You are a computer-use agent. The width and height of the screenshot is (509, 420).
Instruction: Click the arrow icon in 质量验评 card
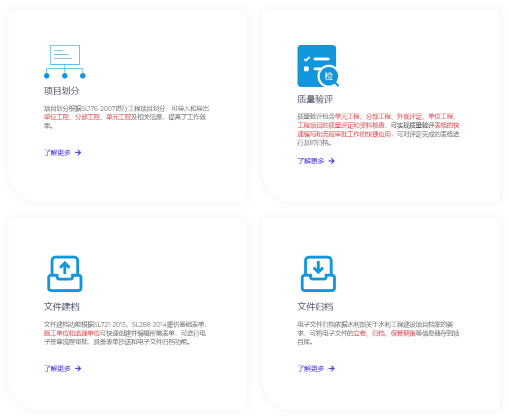click(x=332, y=161)
